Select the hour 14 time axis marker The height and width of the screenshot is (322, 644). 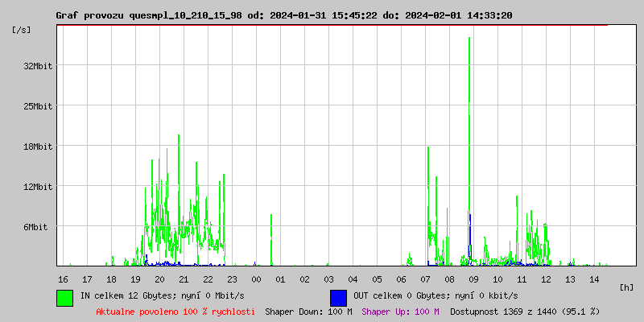[x=594, y=279]
